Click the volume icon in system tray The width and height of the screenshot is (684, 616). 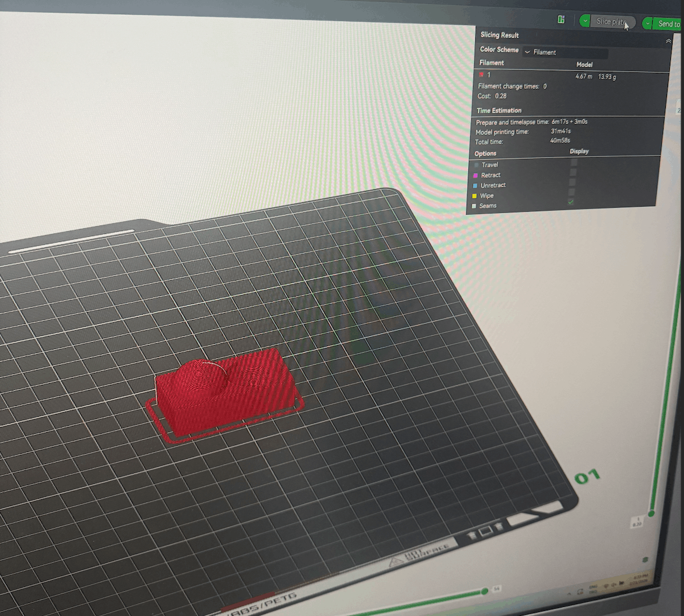[x=613, y=585]
